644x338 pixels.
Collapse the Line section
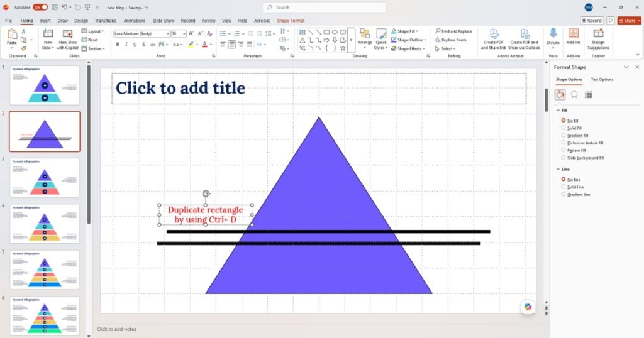[x=558, y=169]
